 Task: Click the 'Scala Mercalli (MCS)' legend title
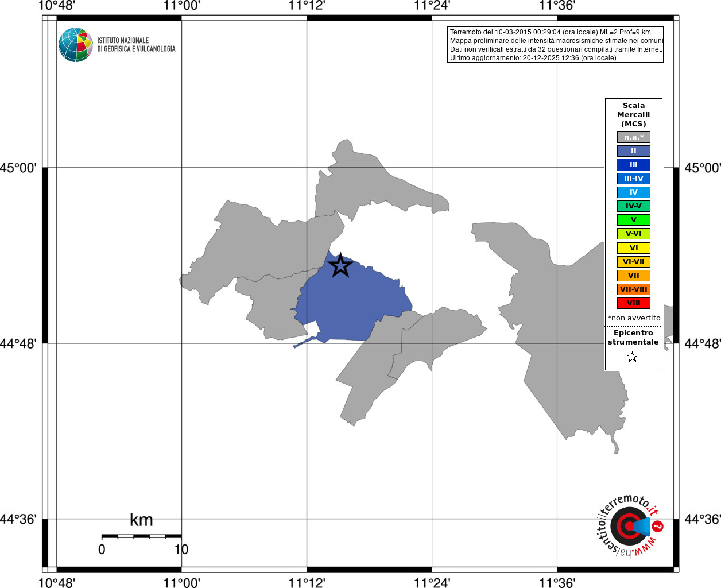(x=634, y=115)
